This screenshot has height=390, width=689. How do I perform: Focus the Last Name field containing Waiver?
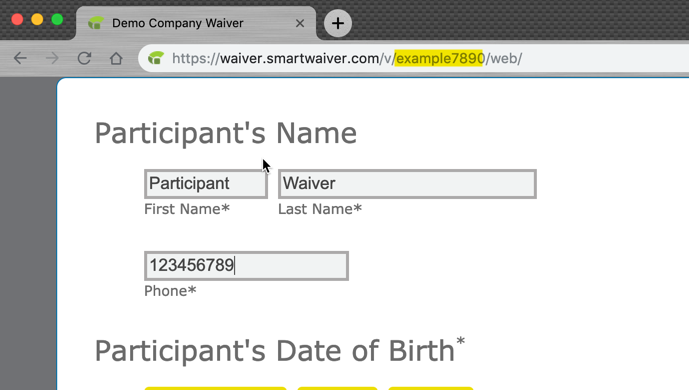pyautogui.click(x=407, y=184)
